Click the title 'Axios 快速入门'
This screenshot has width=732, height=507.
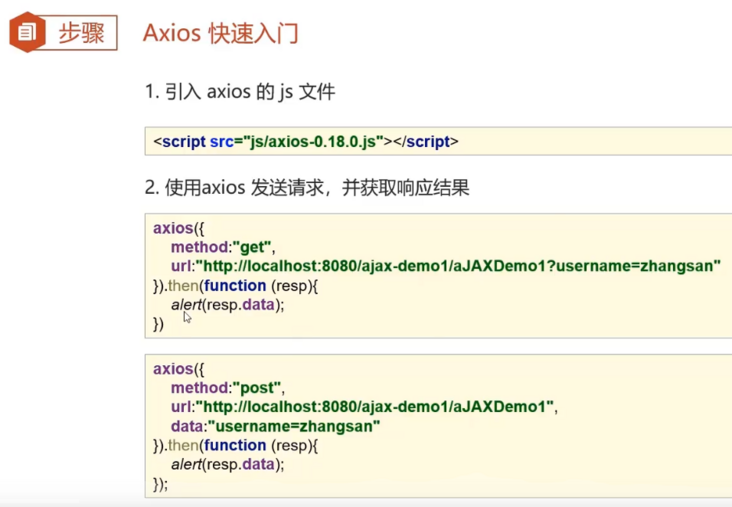[x=221, y=33]
